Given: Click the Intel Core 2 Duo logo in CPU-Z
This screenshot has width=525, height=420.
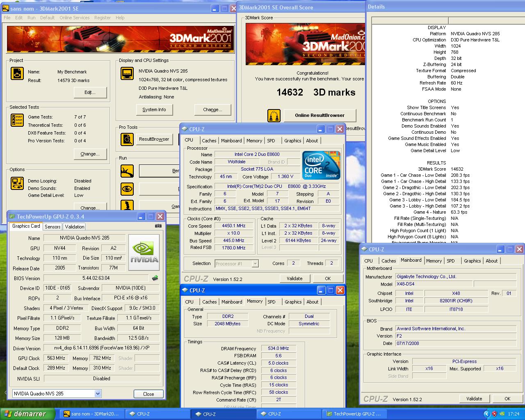Looking at the screenshot, I should (321, 165).
